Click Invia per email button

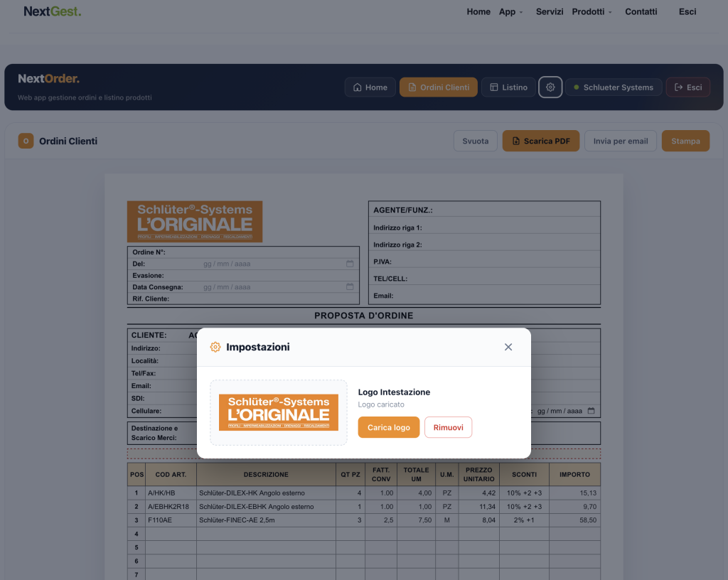pyautogui.click(x=620, y=141)
